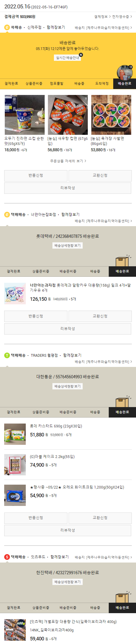The height and width of the screenshot is (644, 136).
Task: Click the yellow e icon beside 너만아는잡화점
Action: (x=7, y=214)
